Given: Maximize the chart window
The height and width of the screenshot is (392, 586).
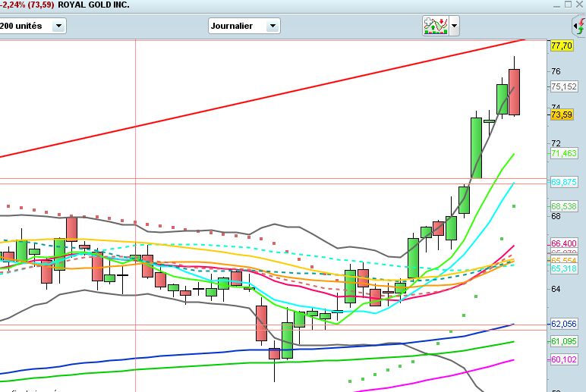Looking at the screenshot, I should click(x=568, y=5).
